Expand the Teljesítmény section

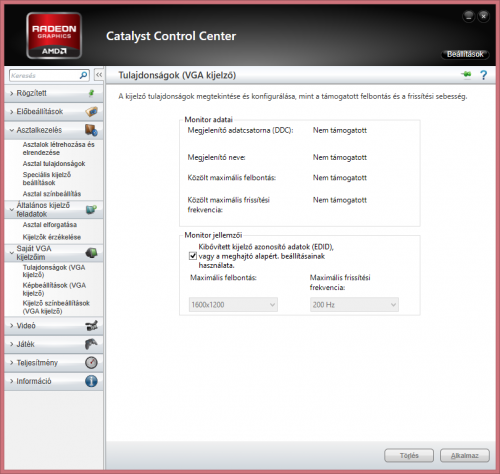pyautogui.click(x=53, y=363)
